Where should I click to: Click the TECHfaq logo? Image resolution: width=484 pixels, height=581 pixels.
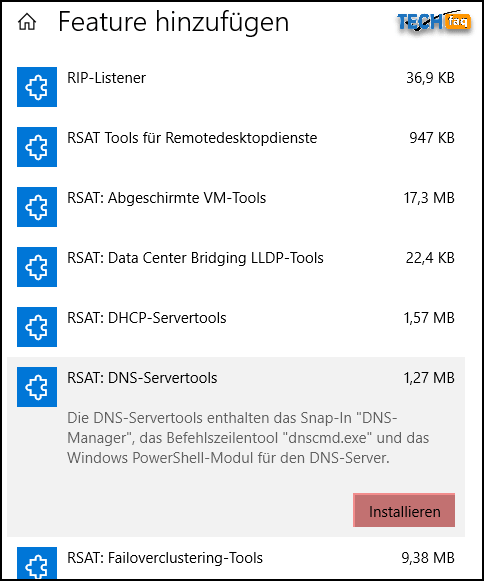coord(434,22)
